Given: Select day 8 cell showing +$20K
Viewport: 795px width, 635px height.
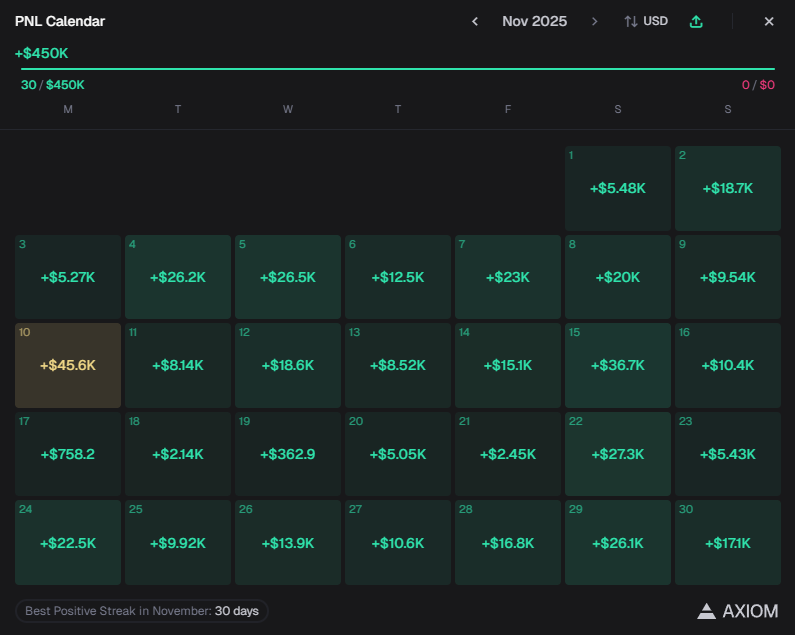Looking at the screenshot, I should [618, 277].
